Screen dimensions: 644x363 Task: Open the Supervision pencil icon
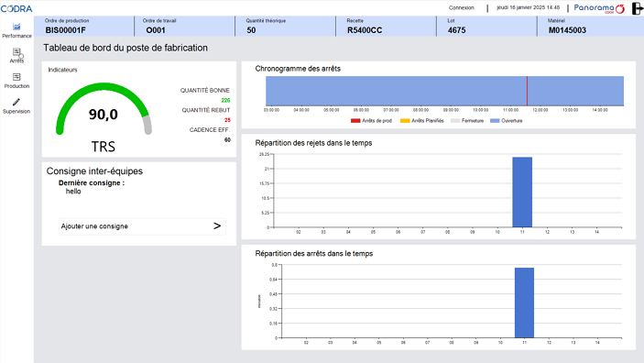(x=16, y=102)
